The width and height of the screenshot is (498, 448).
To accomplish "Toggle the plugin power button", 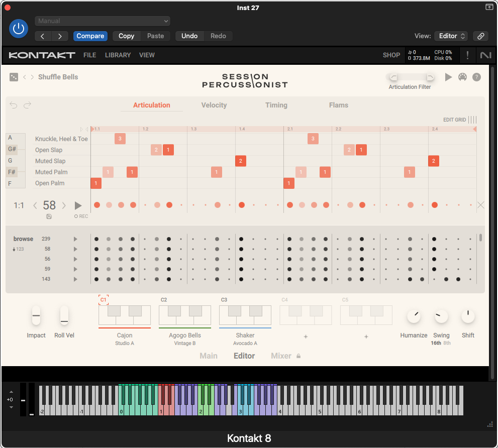I will coord(19,29).
